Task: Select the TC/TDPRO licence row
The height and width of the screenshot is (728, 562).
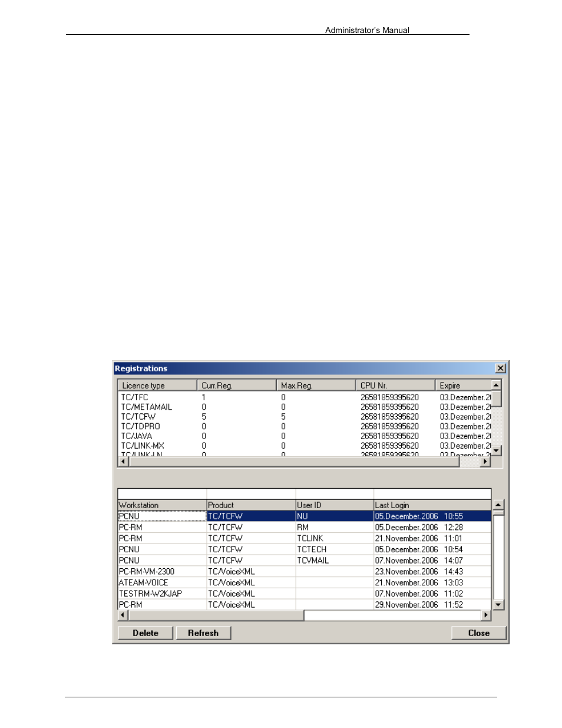Action: tap(305, 426)
